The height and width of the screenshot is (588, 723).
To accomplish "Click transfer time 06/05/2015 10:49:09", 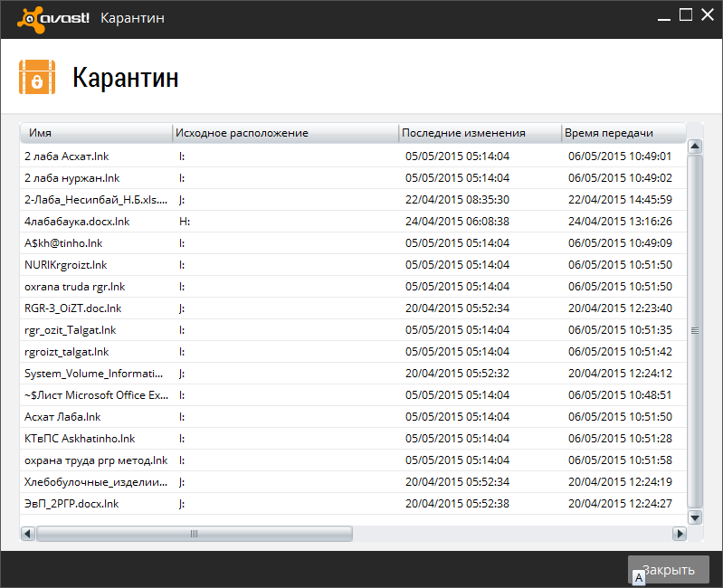I will 620,242.
